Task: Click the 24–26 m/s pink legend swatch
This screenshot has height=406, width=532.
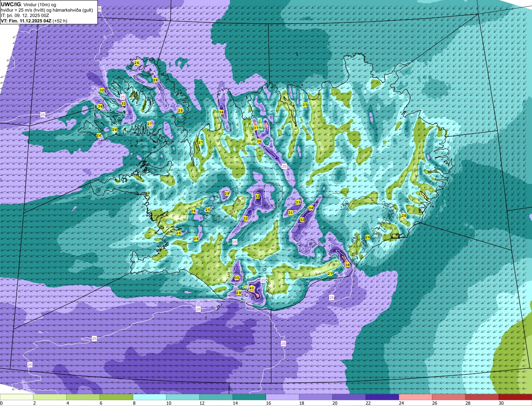Action: click(x=416, y=397)
